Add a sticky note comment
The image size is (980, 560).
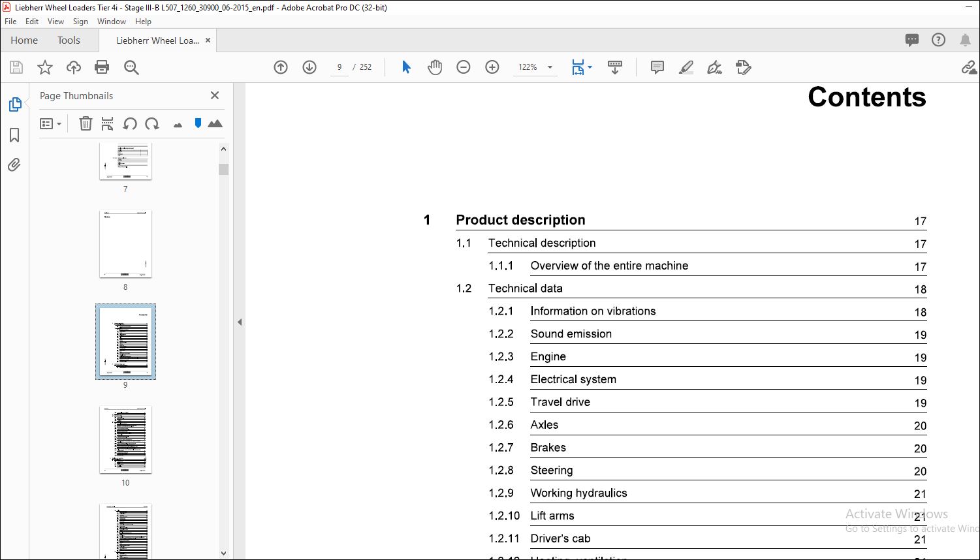click(657, 67)
